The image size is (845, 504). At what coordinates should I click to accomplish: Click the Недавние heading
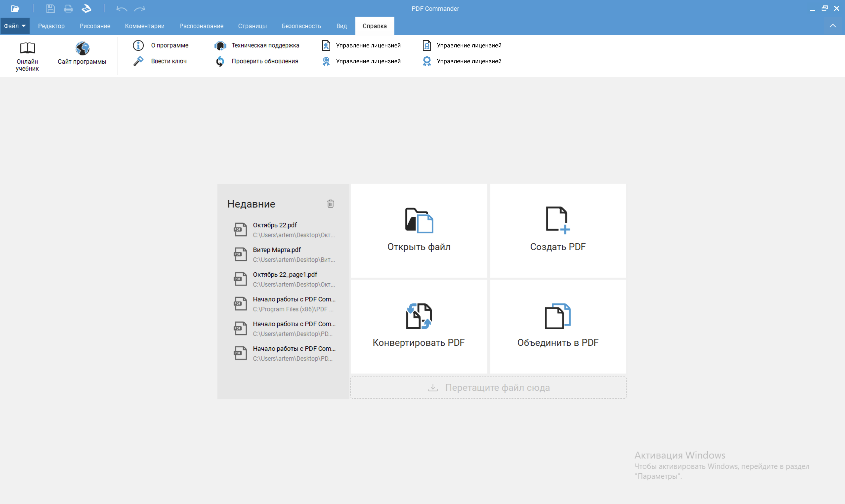(x=251, y=204)
